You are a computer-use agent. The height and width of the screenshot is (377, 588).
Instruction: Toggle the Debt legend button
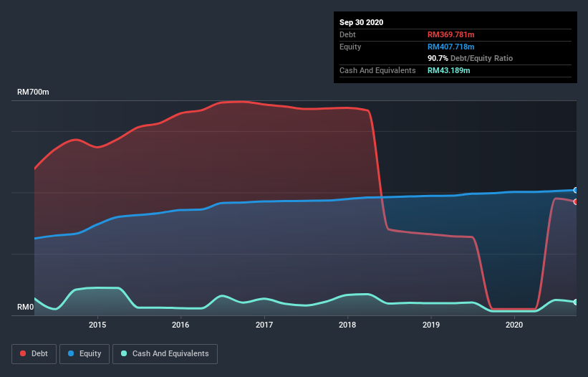(34, 354)
